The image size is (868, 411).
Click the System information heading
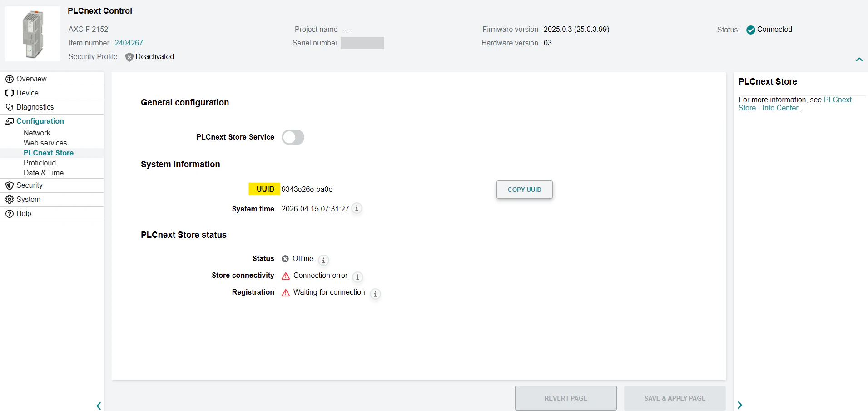click(x=180, y=165)
